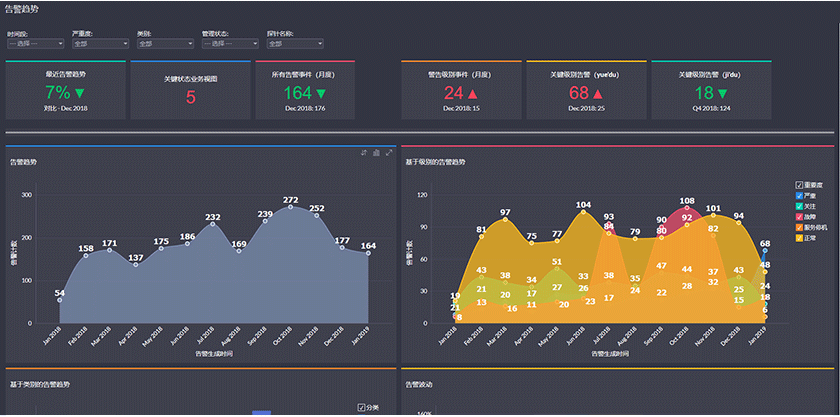Click the green down arrow beside 18
Image resolution: width=840 pixels, height=417 pixels.
722,93
